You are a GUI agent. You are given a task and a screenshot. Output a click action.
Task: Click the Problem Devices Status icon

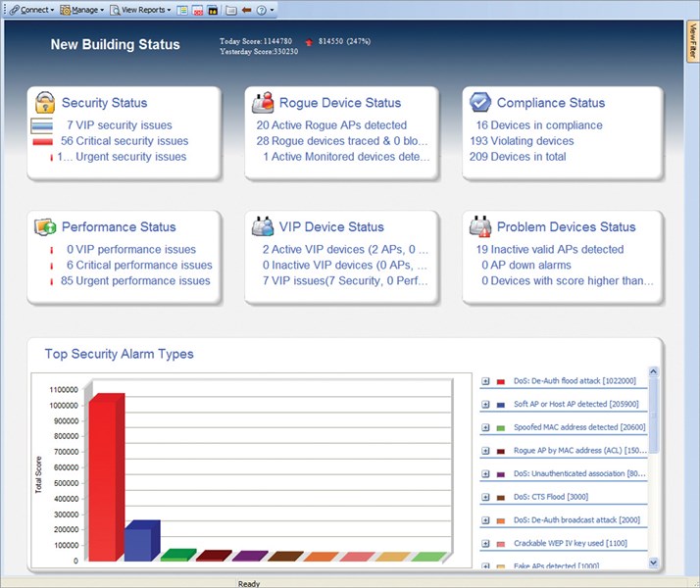tap(480, 227)
